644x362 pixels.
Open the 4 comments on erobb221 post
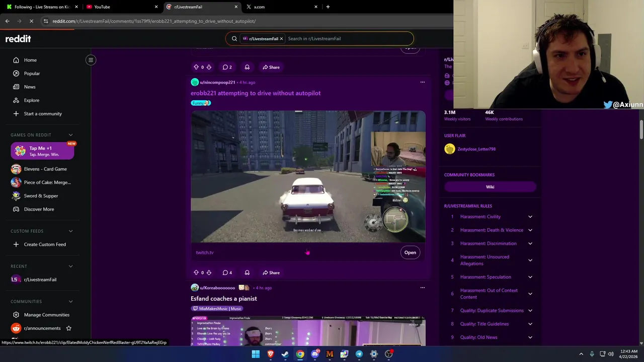coord(227,273)
